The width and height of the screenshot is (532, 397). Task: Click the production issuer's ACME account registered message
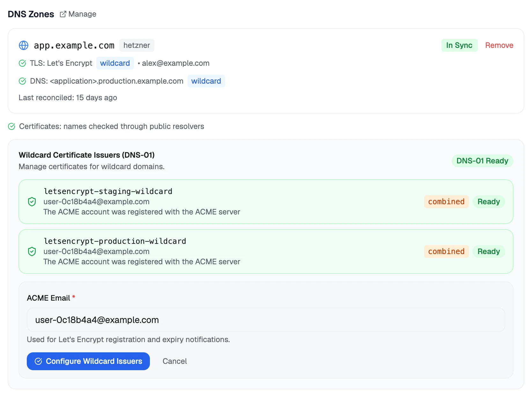(x=142, y=262)
